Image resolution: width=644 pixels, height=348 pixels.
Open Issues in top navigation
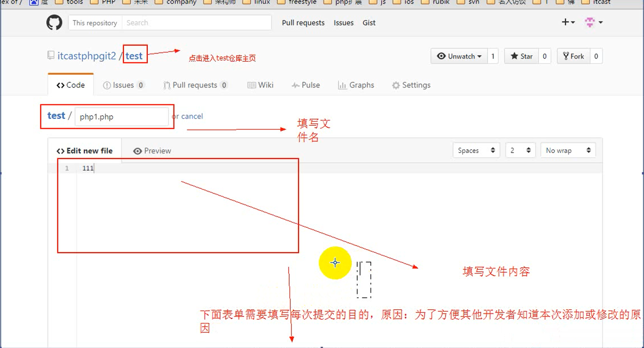[x=343, y=23]
